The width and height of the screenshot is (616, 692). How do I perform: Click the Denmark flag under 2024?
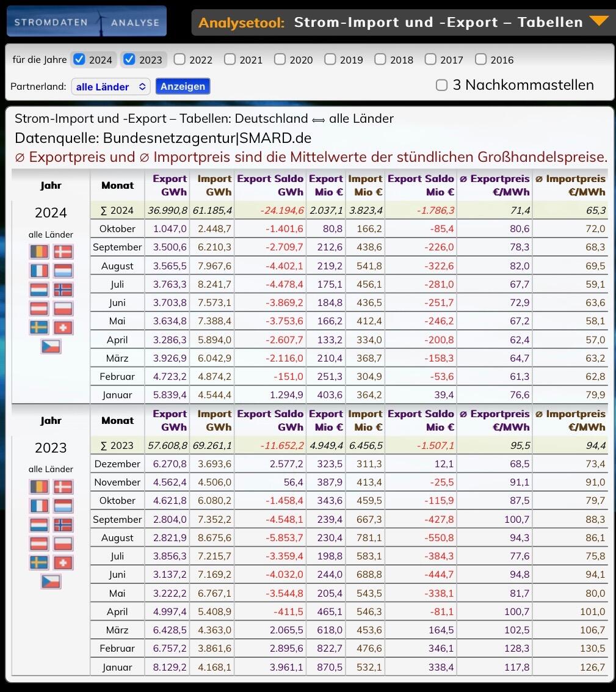63,252
